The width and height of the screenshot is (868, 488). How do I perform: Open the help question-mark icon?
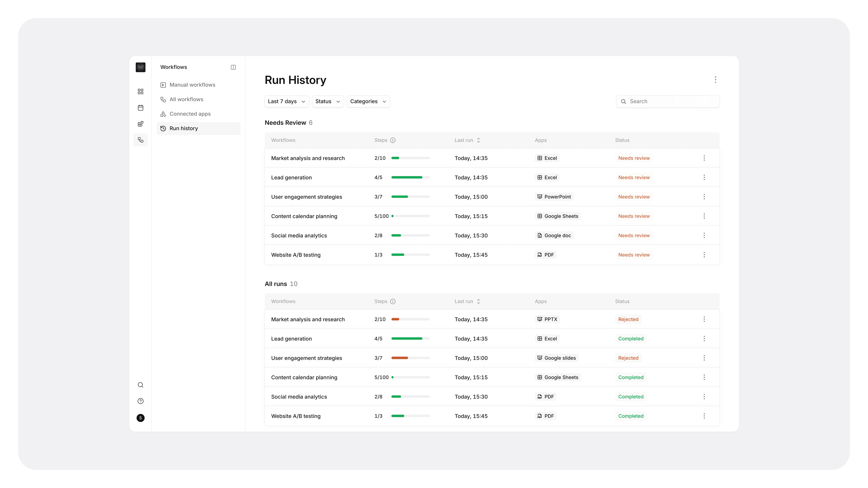141,401
